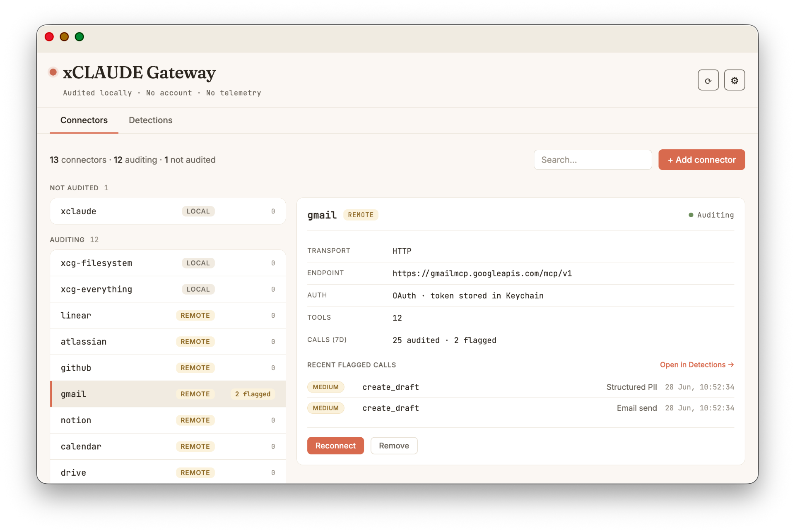795x532 pixels.
Task: Click the Add connector button
Action: 701,160
